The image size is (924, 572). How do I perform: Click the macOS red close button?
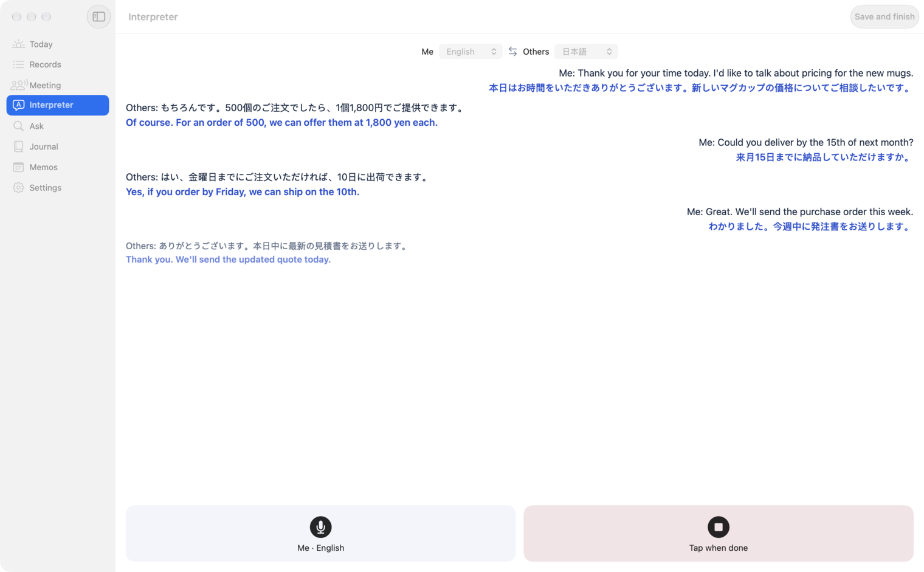click(16, 16)
